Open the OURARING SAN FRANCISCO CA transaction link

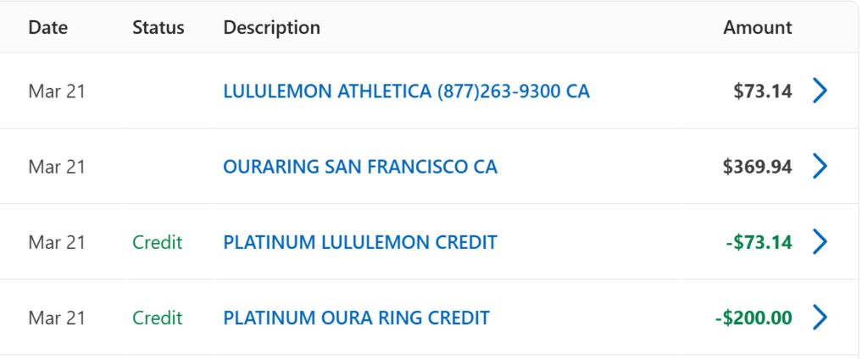[360, 167]
